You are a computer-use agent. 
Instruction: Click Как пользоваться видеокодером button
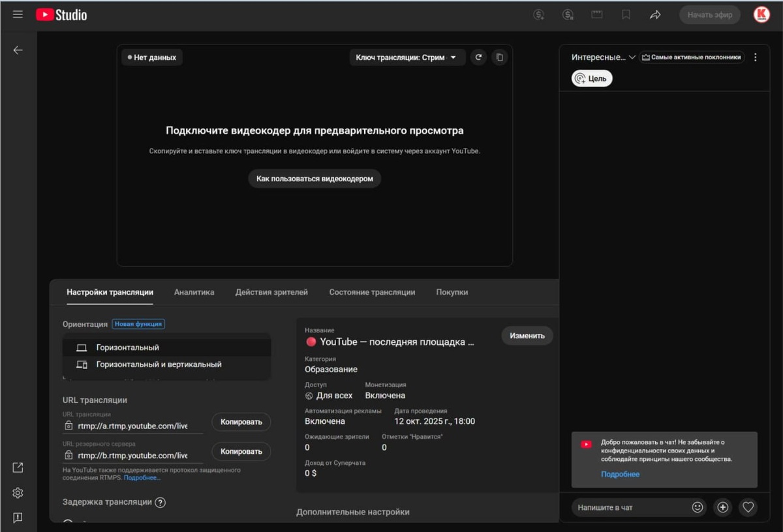pos(315,178)
